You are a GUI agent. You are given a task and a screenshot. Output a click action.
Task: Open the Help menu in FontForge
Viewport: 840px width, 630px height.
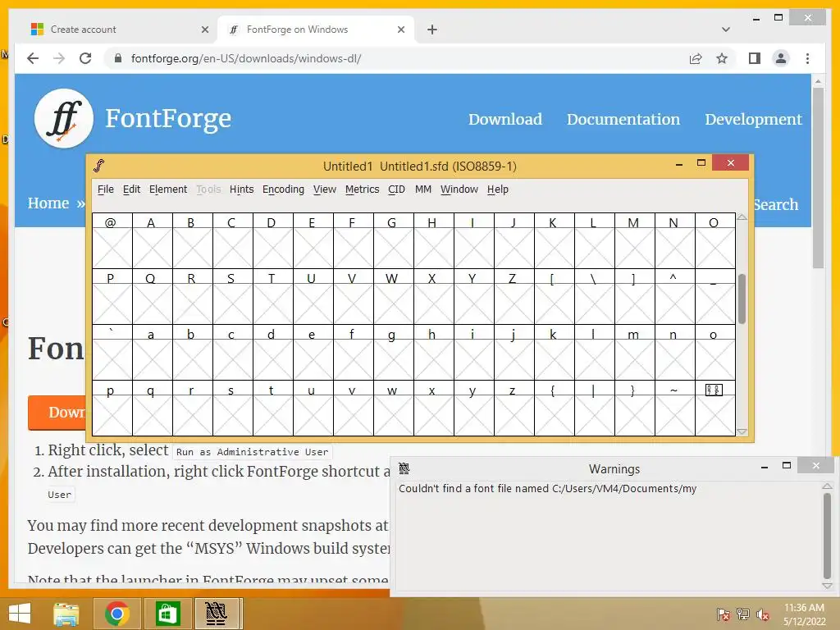[498, 189]
